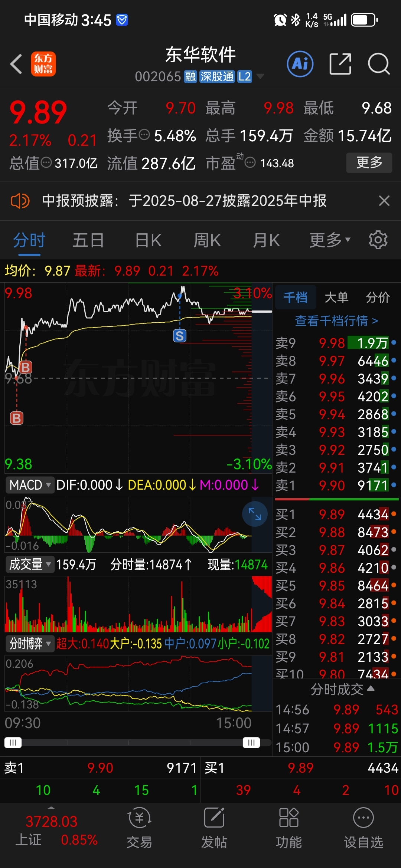Open the 交易 trade icon

pos(139,828)
